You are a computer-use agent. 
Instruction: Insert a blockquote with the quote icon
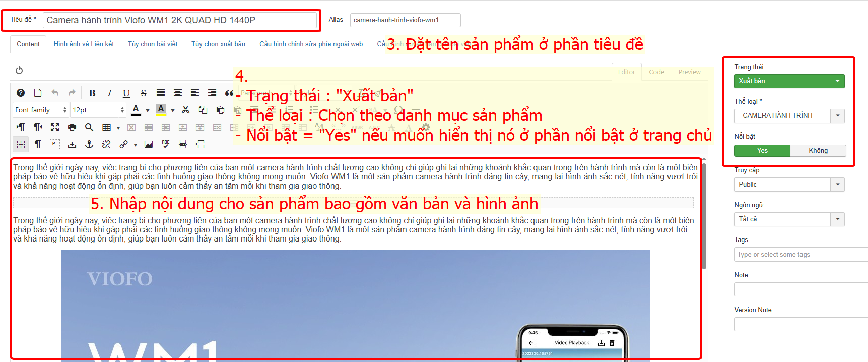pos(229,93)
